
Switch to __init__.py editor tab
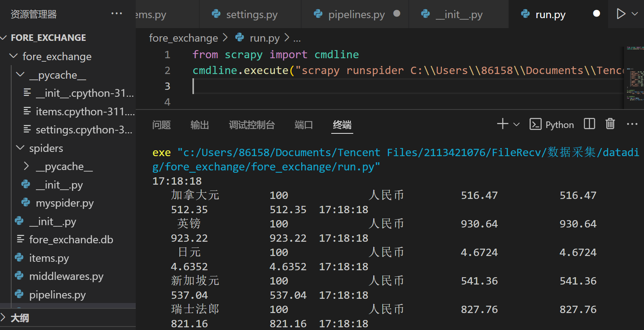point(459,14)
